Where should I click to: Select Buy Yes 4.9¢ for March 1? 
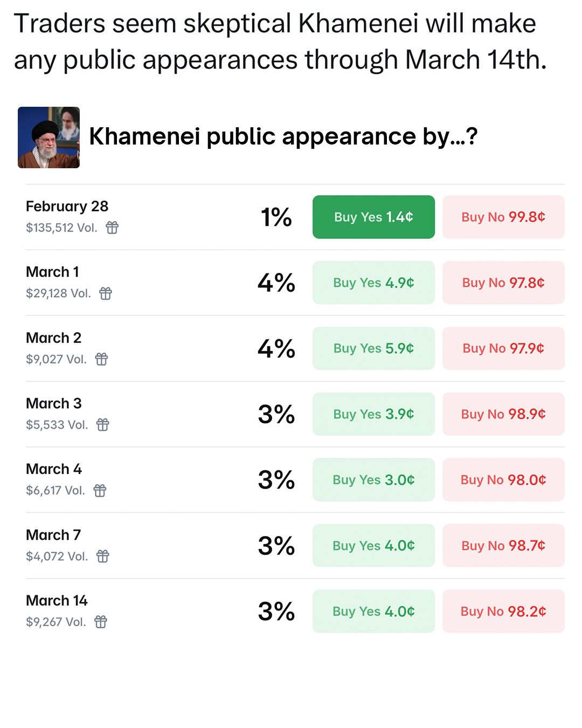pyautogui.click(x=373, y=283)
